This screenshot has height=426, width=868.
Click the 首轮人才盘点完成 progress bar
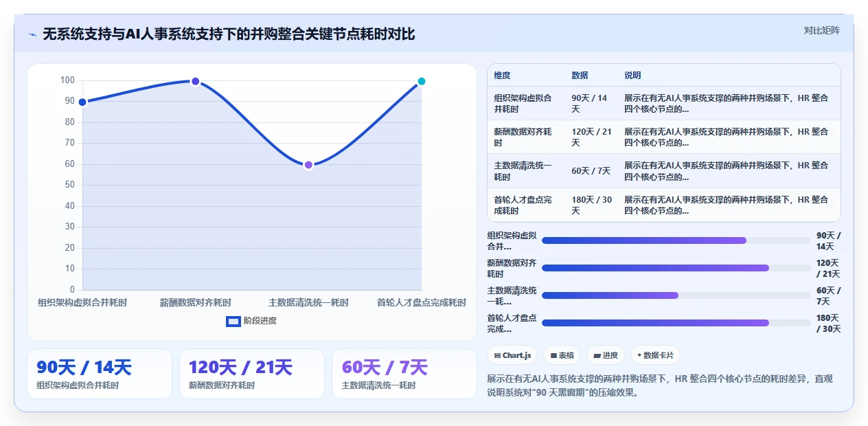[x=676, y=323]
